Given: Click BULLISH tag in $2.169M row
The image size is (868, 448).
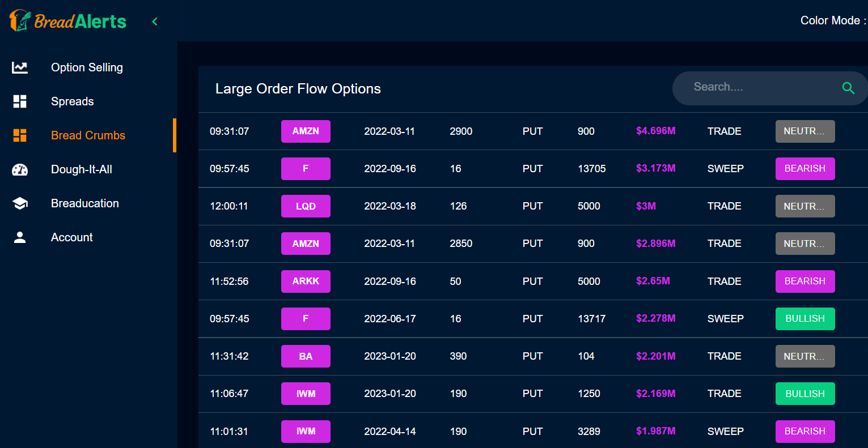Looking at the screenshot, I should pos(805,394).
